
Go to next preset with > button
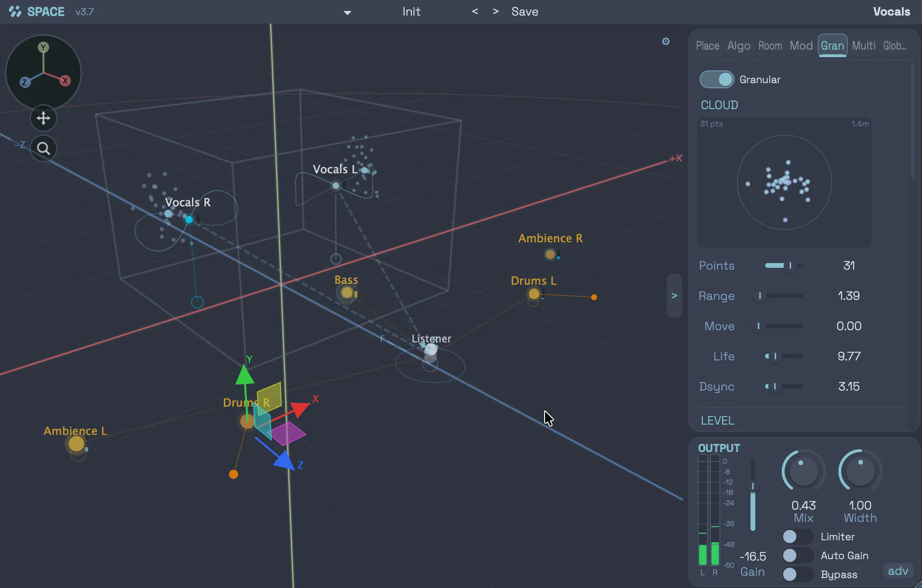(x=495, y=11)
